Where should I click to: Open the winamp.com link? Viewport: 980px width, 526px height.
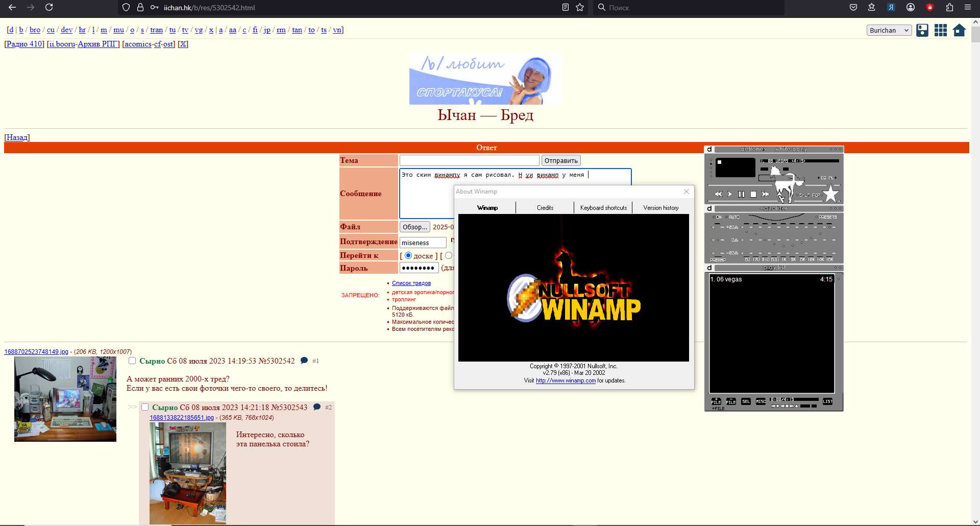566,380
